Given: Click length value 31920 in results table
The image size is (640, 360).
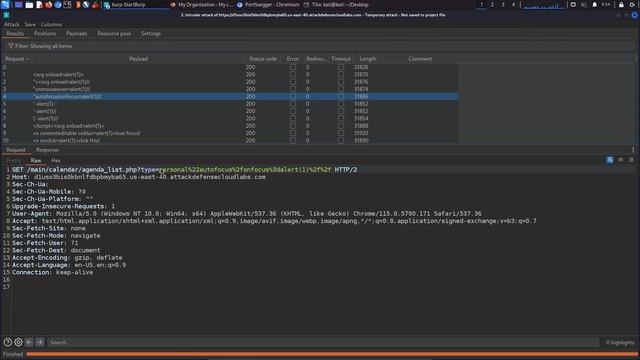Looking at the screenshot, I should click(361, 133).
